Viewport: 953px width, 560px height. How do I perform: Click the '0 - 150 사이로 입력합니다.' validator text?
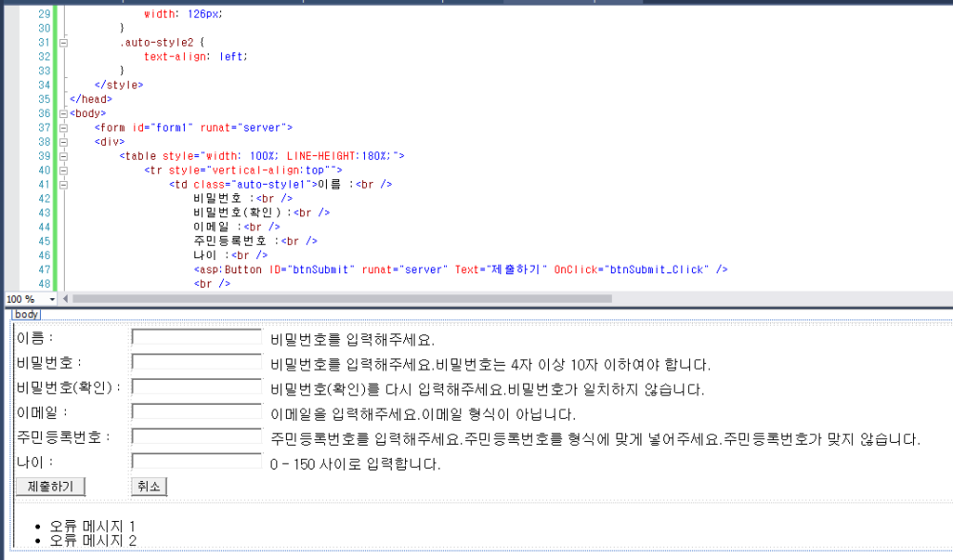[x=355, y=464]
